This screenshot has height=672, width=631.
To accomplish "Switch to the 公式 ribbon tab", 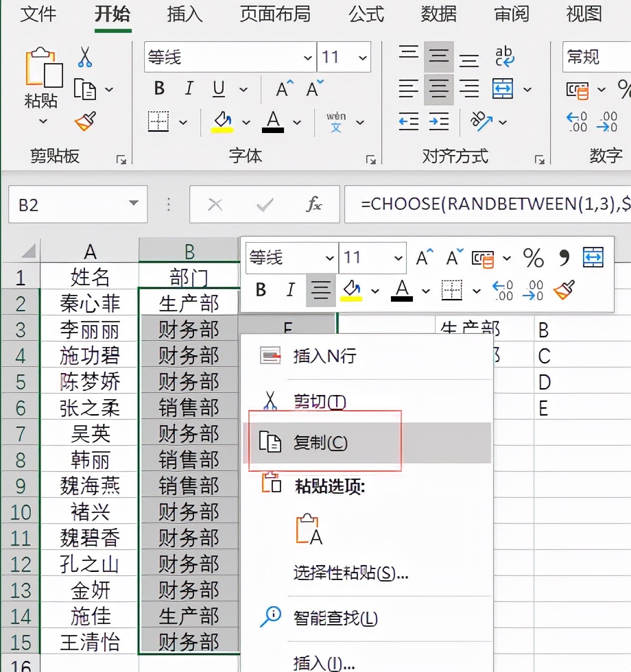I will coord(366,15).
